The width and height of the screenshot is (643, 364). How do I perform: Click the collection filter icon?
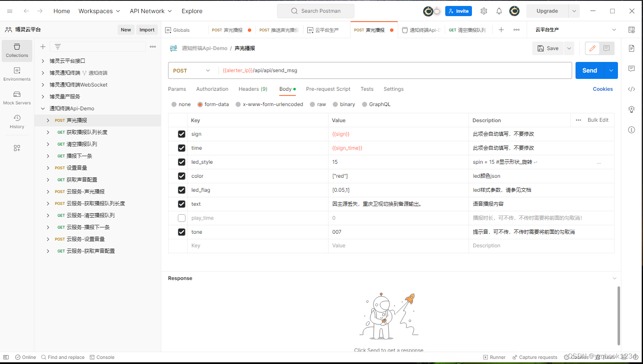58,47
